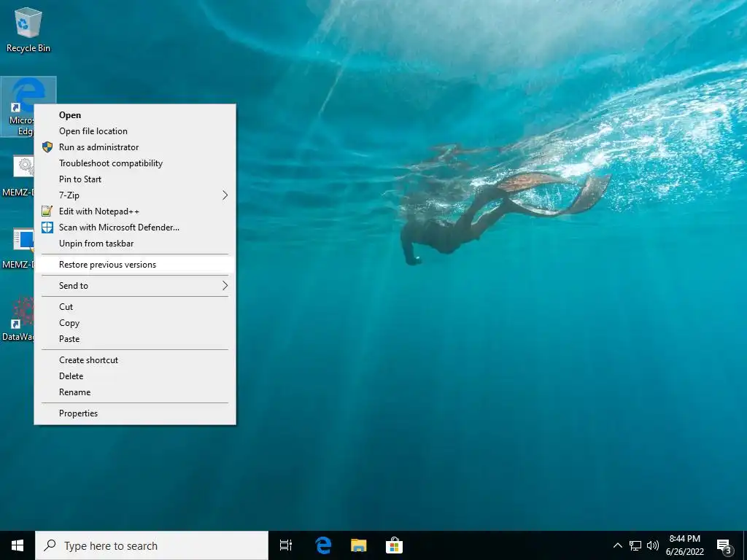Choose Edit with Notepad++
The image size is (747, 560).
(135, 211)
